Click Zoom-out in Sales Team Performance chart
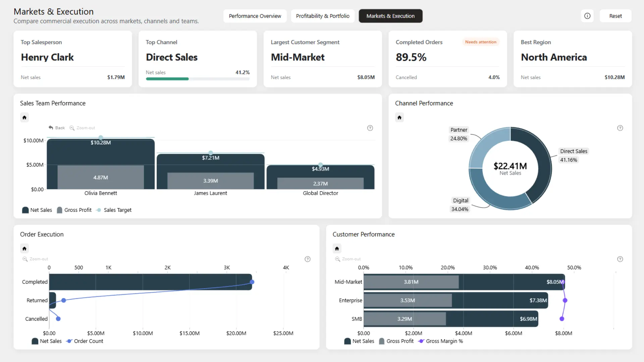The width and height of the screenshot is (644, 362). click(82, 128)
